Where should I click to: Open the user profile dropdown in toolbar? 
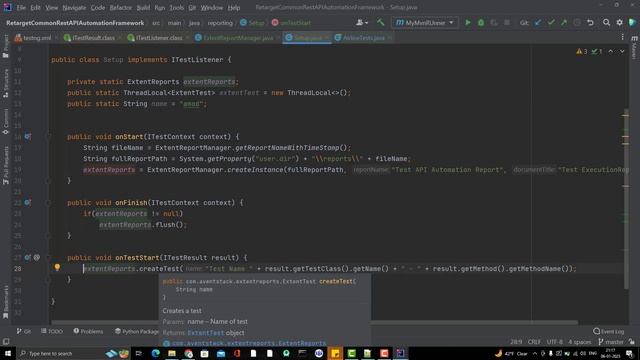(362, 22)
